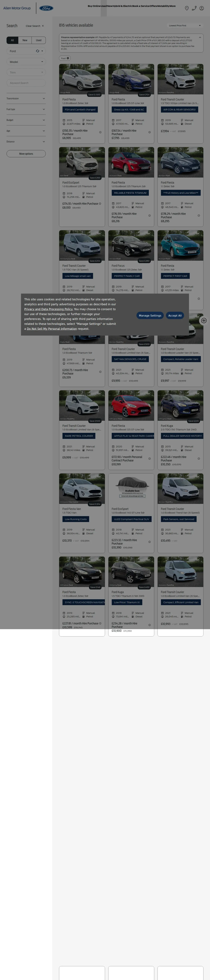Screen dimensions: 210x980
Task: Click the More options button
Action: pos(26,154)
